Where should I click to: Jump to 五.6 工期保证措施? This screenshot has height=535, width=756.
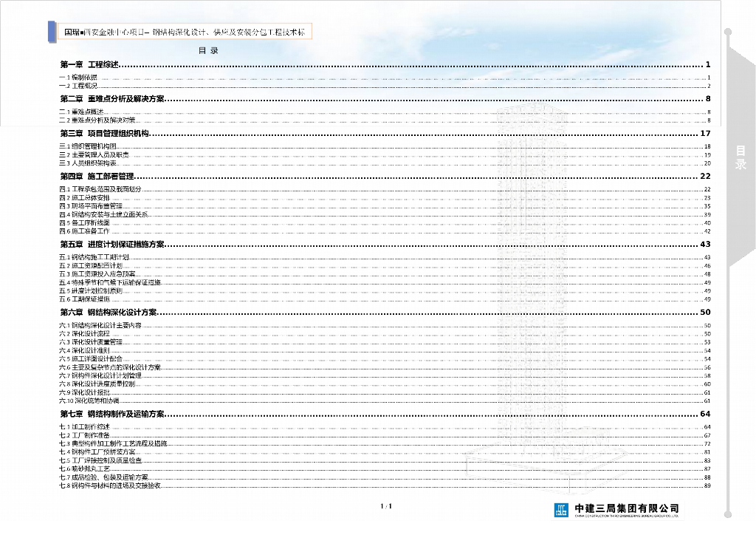click(x=385, y=299)
